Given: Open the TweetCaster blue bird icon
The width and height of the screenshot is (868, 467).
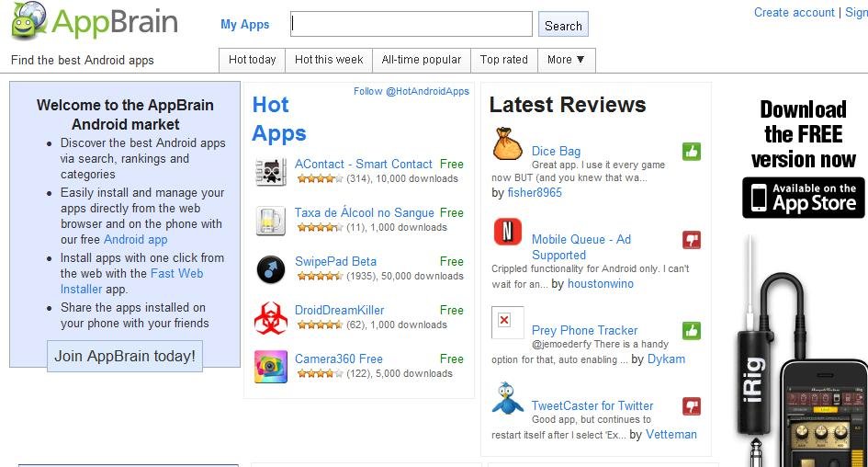Looking at the screenshot, I should click(508, 398).
